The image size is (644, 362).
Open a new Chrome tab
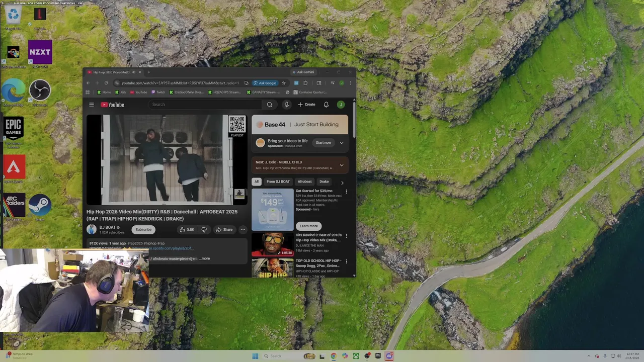point(148,72)
